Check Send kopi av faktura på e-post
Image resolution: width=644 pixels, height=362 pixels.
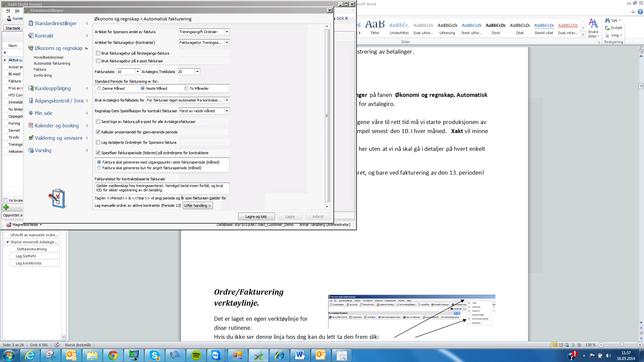(x=98, y=121)
